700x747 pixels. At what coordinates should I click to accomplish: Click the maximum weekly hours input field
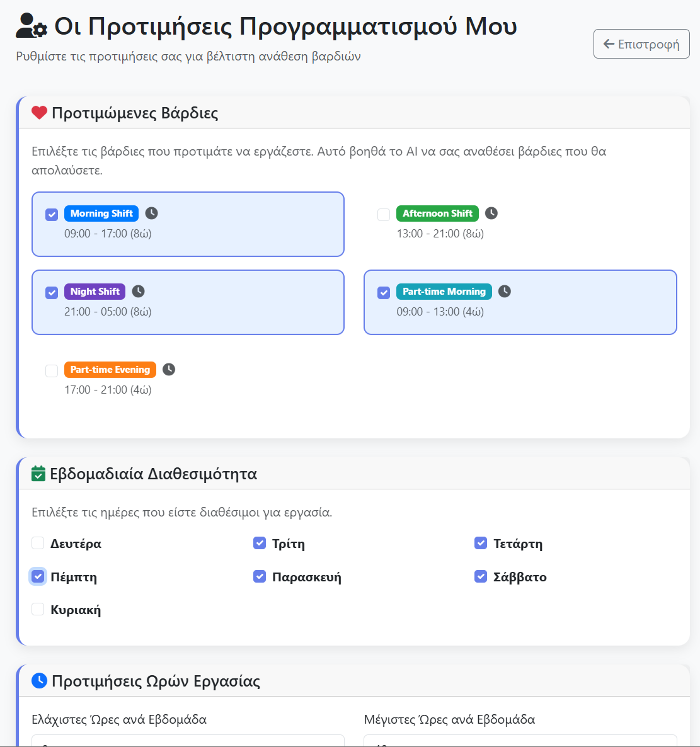[x=520, y=741]
